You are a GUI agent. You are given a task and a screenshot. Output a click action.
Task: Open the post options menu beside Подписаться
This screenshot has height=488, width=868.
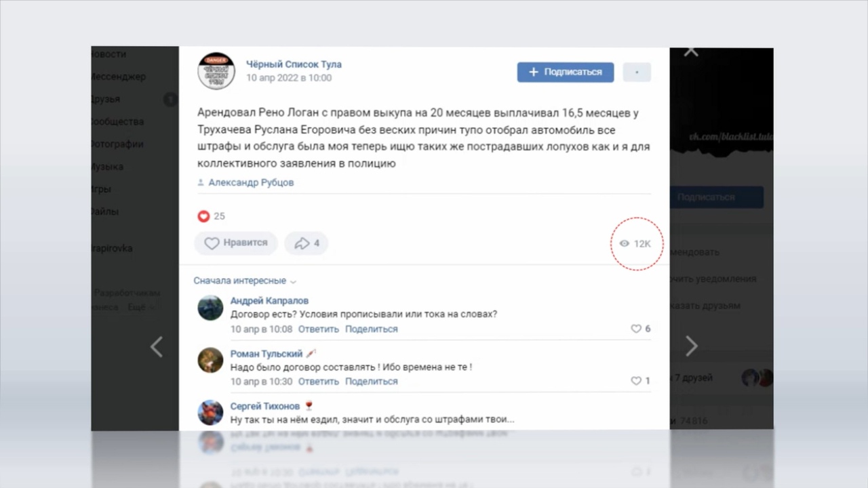point(637,72)
